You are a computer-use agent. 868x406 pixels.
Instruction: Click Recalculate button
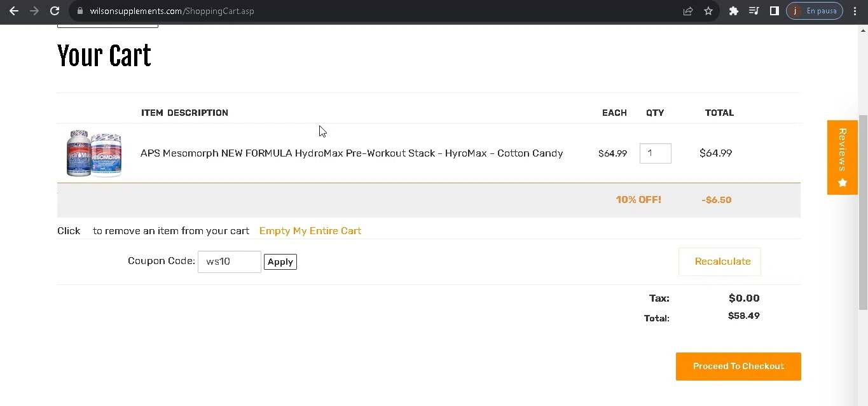(720, 262)
